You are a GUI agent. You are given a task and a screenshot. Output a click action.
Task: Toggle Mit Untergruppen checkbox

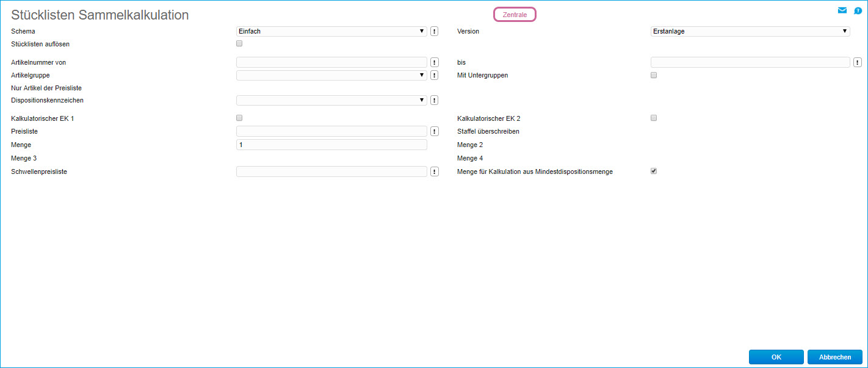coord(654,75)
